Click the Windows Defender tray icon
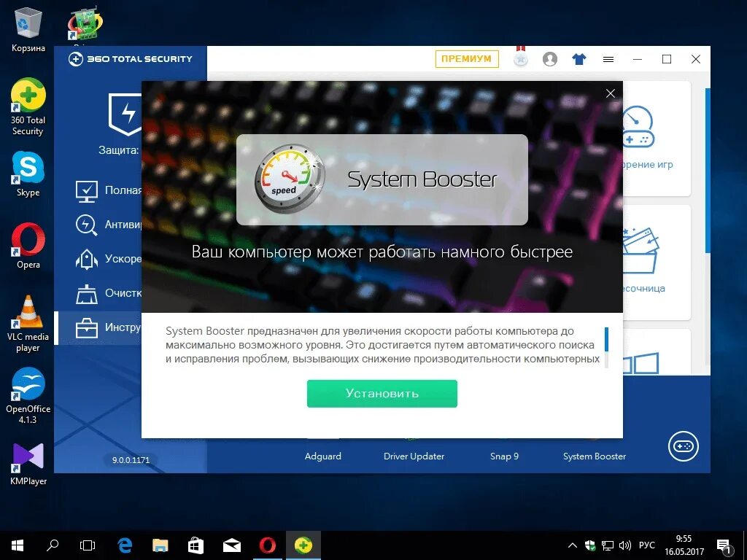Image resolution: width=747 pixels, height=560 pixels. coord(589,545)
